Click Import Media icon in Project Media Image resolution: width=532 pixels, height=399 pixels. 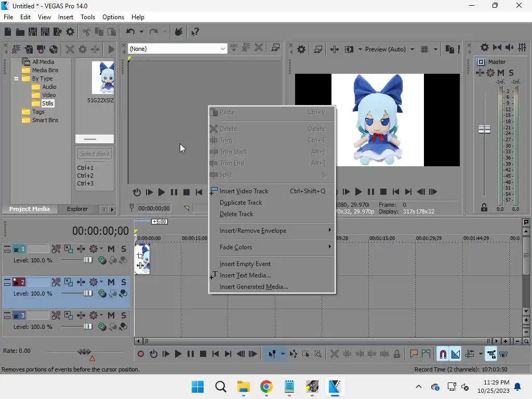[29, 49]
